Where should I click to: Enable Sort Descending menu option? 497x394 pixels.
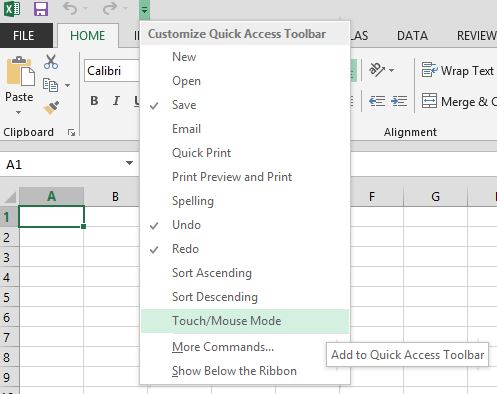pyautogui.click(x=245, y=297)
